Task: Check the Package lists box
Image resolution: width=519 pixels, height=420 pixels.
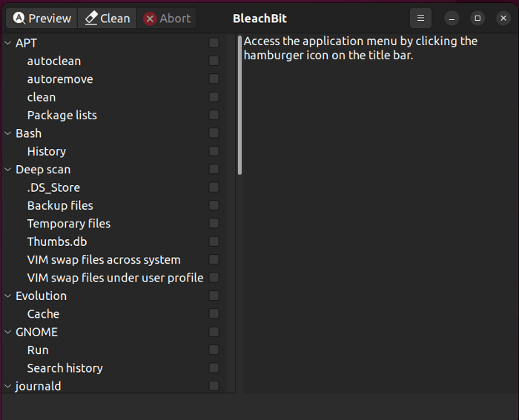Action: point(214,115)
